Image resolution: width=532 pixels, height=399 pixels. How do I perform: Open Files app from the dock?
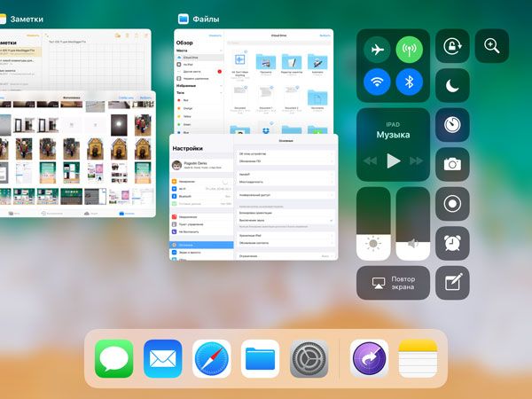click(260, 358)
